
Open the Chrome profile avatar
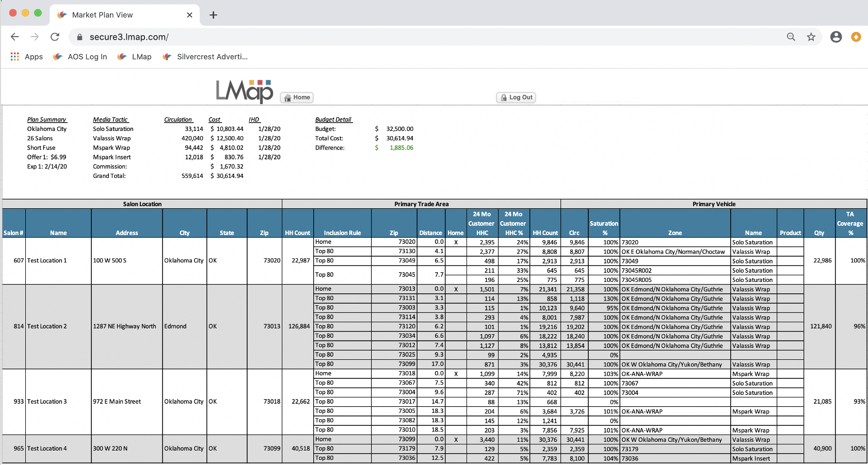836,37
